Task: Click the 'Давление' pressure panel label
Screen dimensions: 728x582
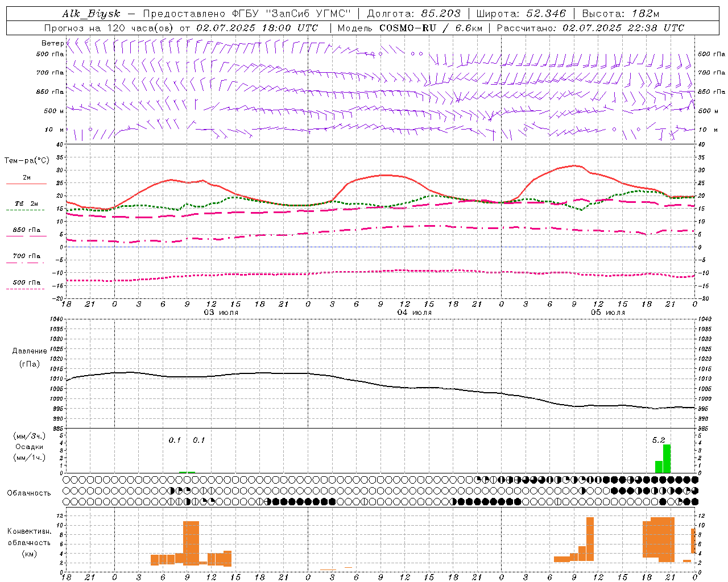Action: [30, 351]
